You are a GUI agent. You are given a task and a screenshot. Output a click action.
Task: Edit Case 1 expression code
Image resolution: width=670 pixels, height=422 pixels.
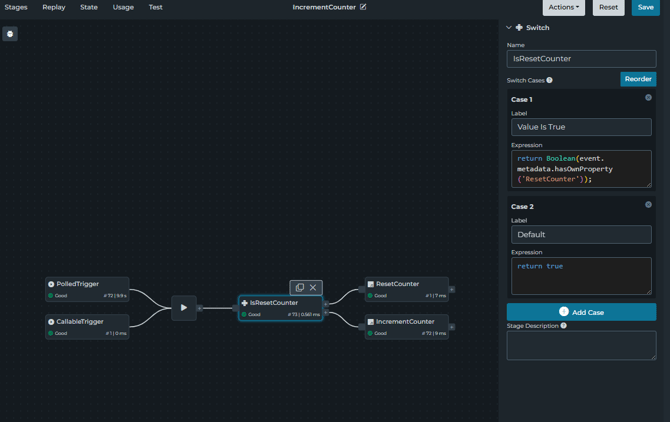581,169
